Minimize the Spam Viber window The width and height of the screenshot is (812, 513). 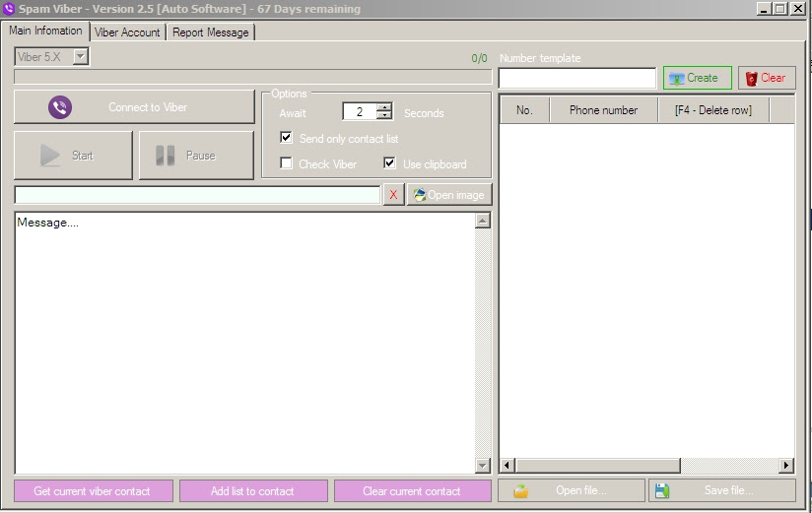(764, 8)
